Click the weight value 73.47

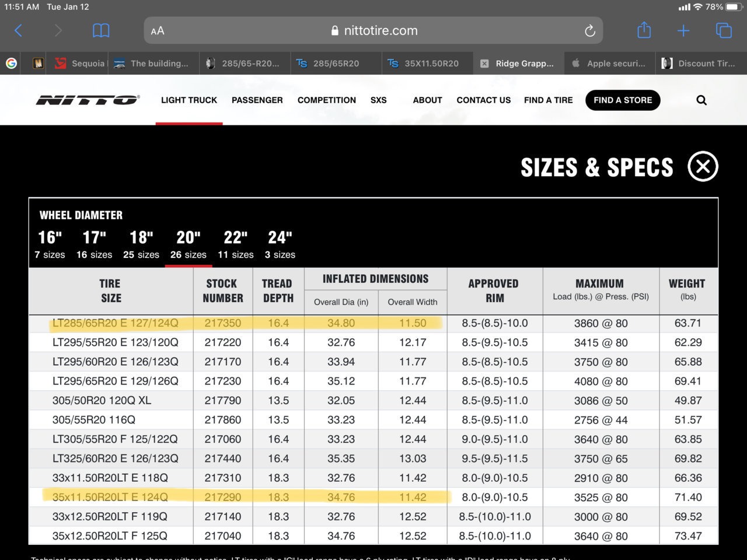point(688,535)
